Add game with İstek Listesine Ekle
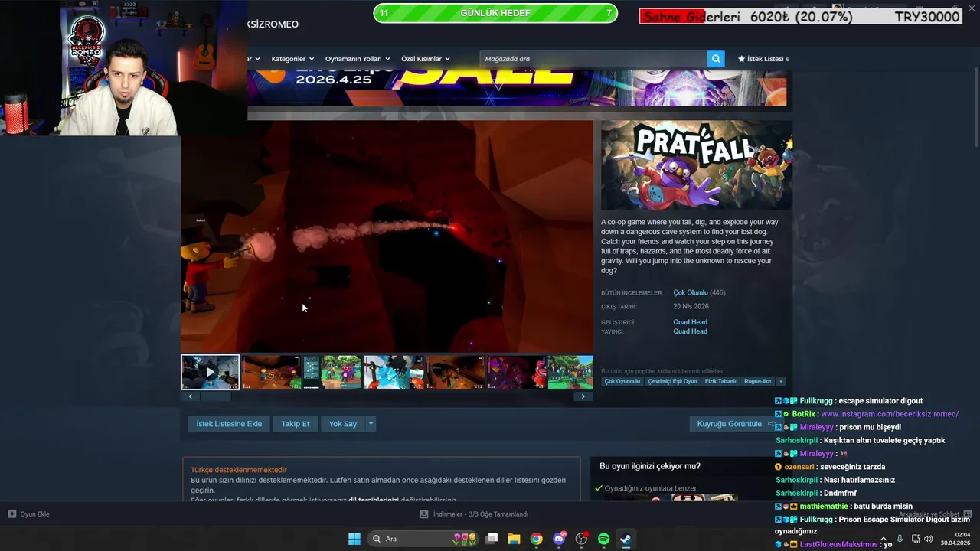This screenshot has width=980, height=551. 229,424
